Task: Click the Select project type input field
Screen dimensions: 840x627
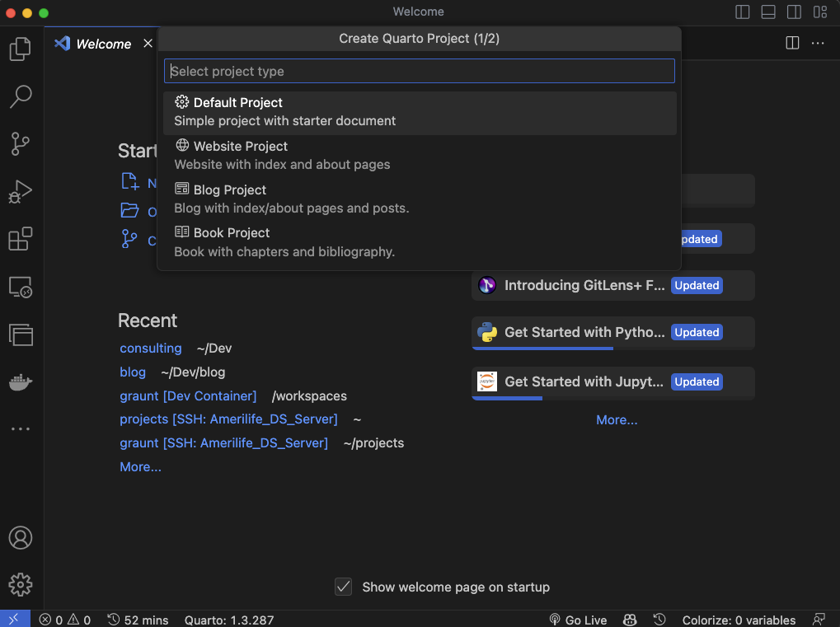Action: pyautogui.click(x=419, y=71)
